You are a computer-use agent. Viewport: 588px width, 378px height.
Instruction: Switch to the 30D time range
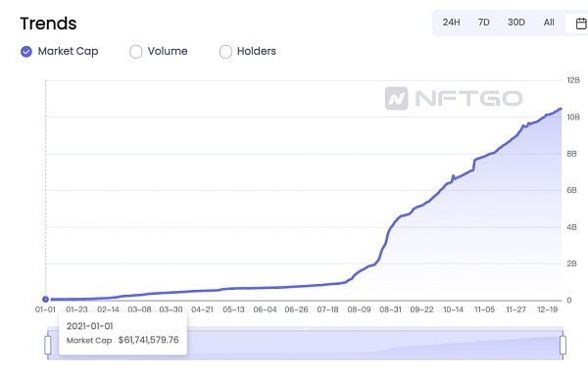(516, 23)
